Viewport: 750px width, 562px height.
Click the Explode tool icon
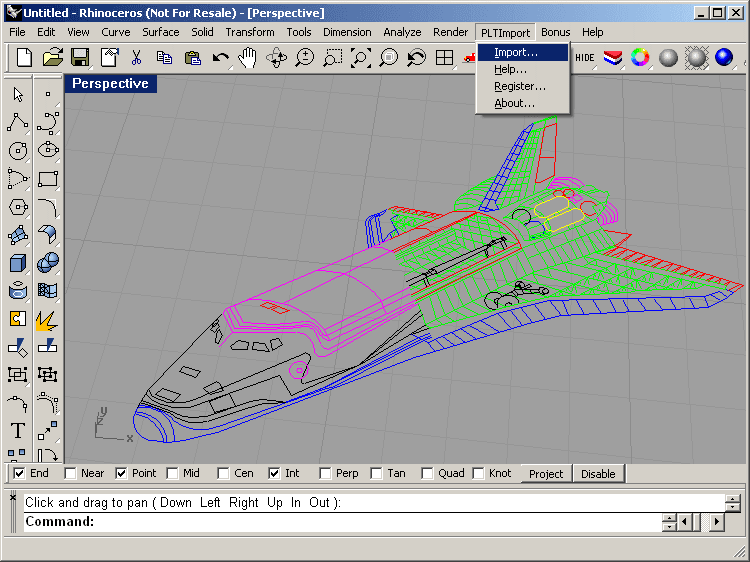[x=46, y=319]
